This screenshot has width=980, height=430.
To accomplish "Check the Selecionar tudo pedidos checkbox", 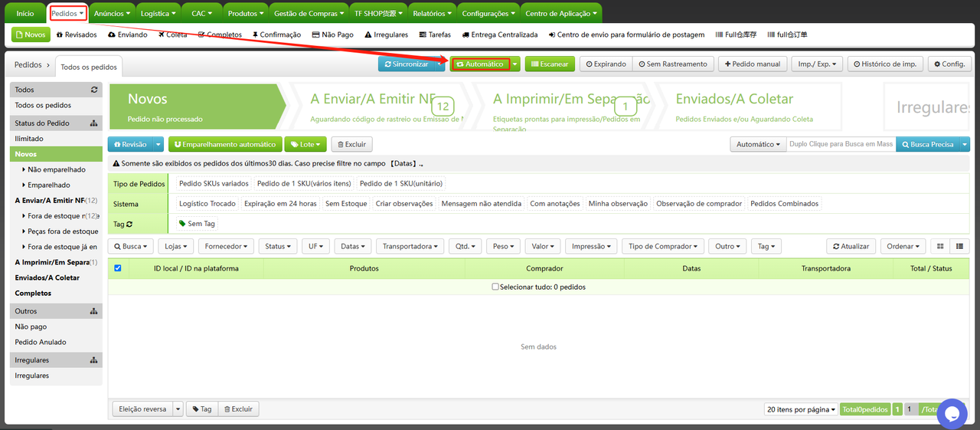I will pyautogui.click(x=495, y=287).
